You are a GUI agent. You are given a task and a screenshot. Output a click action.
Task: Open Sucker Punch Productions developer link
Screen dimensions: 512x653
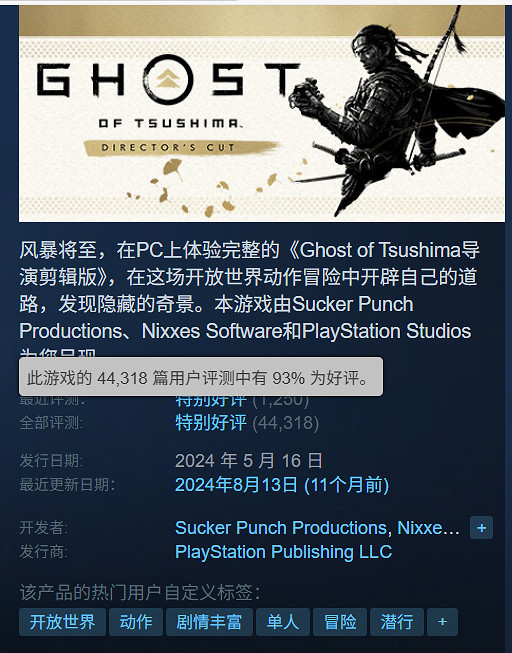tap(282, 528)
